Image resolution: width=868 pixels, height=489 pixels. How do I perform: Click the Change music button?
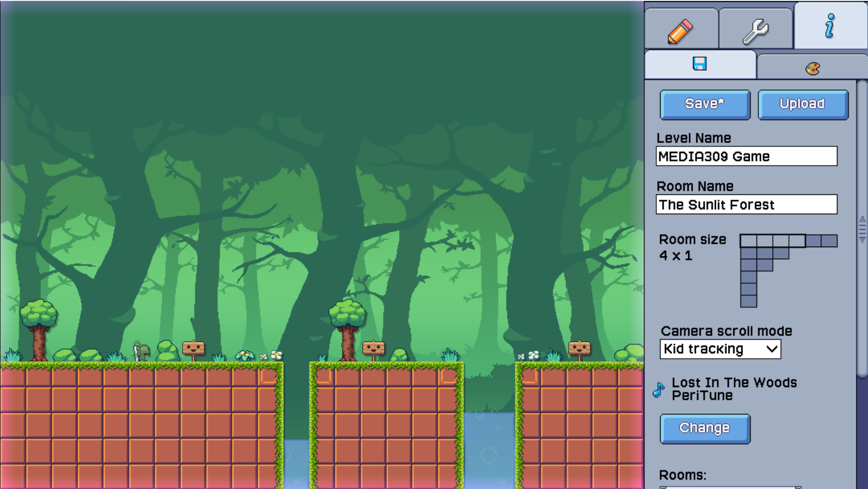tap(705, 428)
